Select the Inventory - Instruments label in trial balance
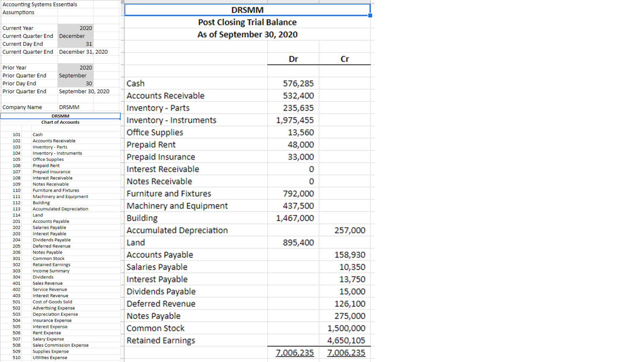This screenshot has width=644, height=362. point(171,120)
